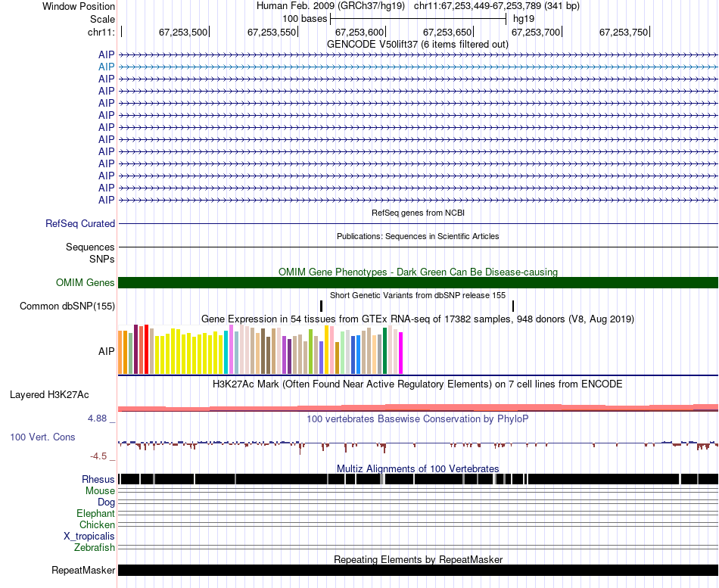Click the dark green OMIM Genes bar

point(419,282)
